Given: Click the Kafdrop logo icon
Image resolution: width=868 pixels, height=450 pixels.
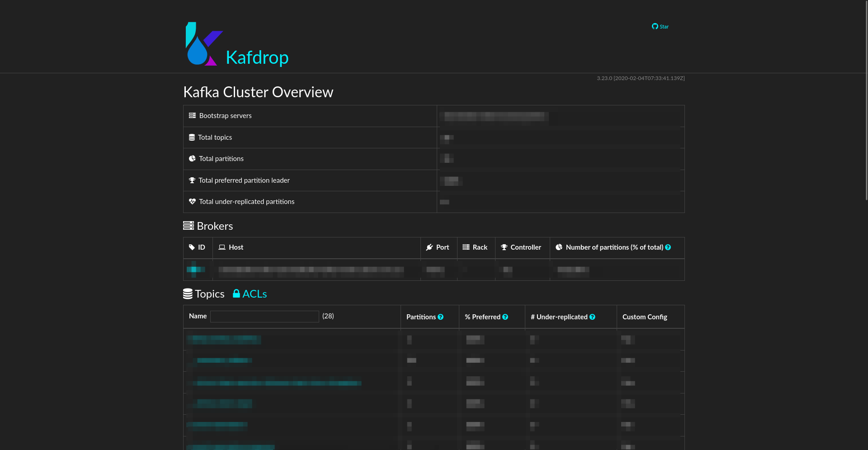Looking at the screenshot, I should [x=204, y=44].
